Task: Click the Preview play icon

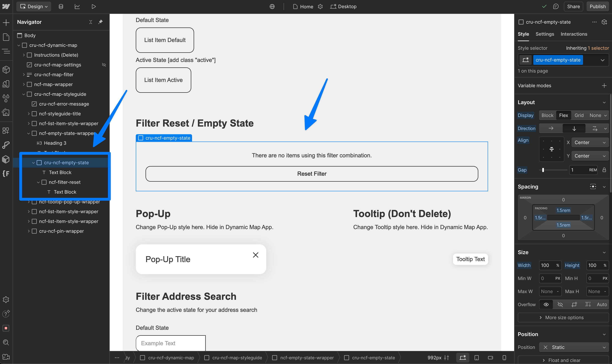Action: point(93,7)
